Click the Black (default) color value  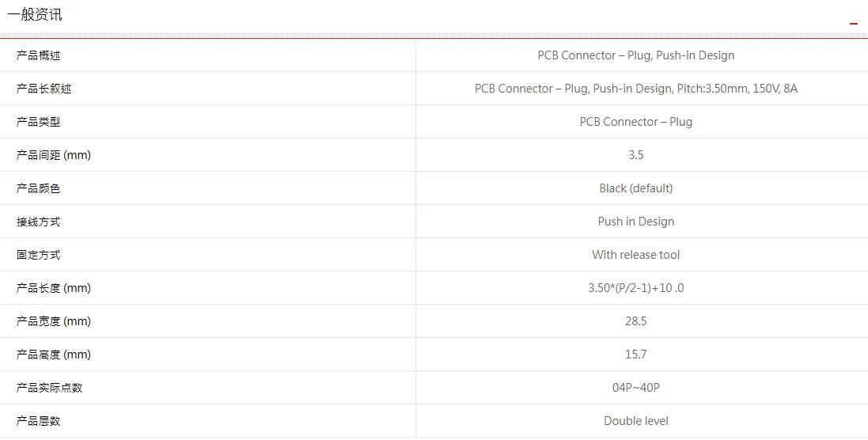coord(636,188)
